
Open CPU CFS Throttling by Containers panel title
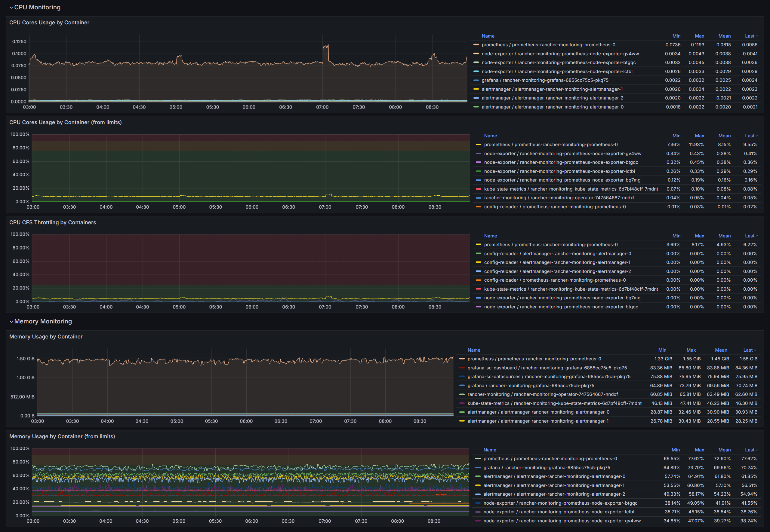point(53,222)
